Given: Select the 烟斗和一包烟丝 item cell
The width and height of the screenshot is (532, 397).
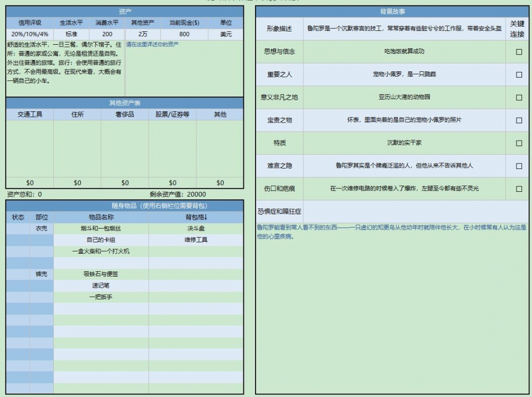Looking at the screenshot, I should [x=101, y=229].
